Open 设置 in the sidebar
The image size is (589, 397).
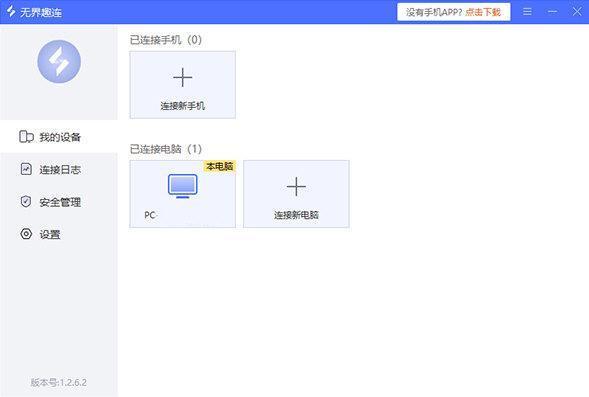pyautogui.click(x=59, y=234)
